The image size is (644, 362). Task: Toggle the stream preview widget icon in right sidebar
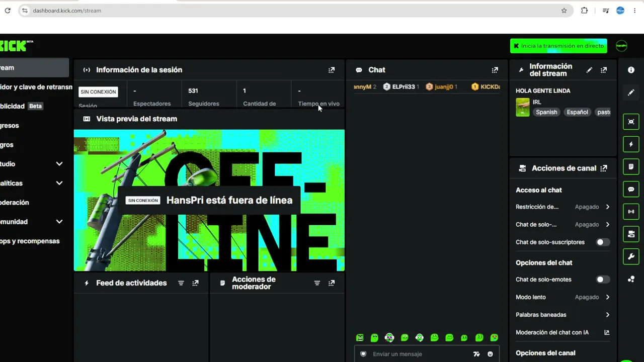tap(631, 122)
